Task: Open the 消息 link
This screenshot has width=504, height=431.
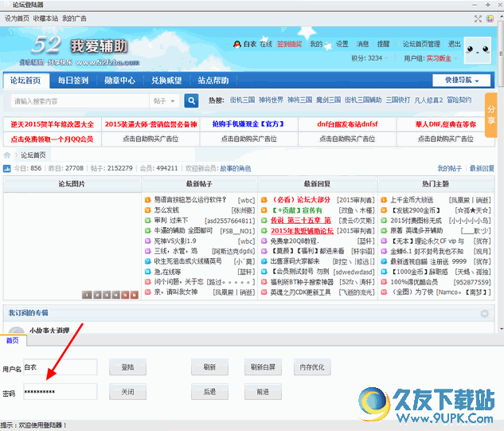Action: point(362,44)
